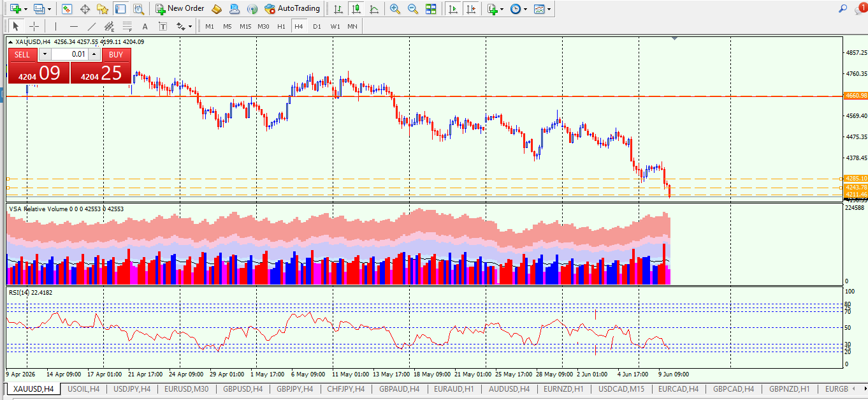Open the arrows objects tool
The image size is (868, 400).
click(180, 26)
